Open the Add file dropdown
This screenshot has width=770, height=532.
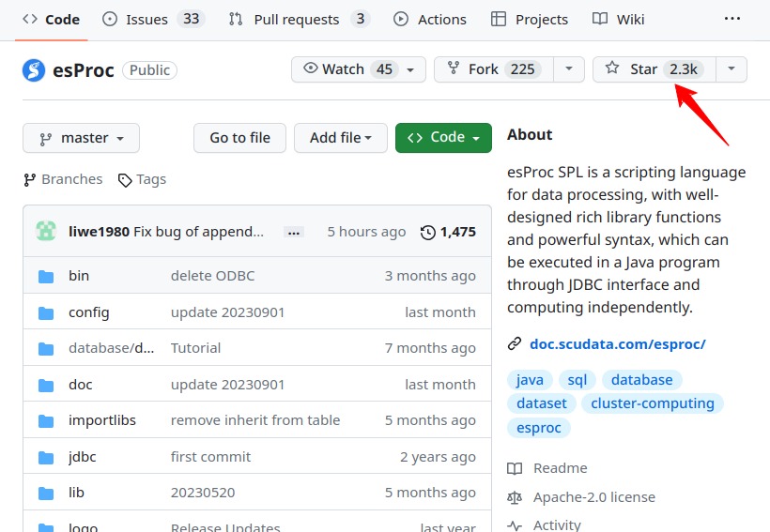[340, 138]
